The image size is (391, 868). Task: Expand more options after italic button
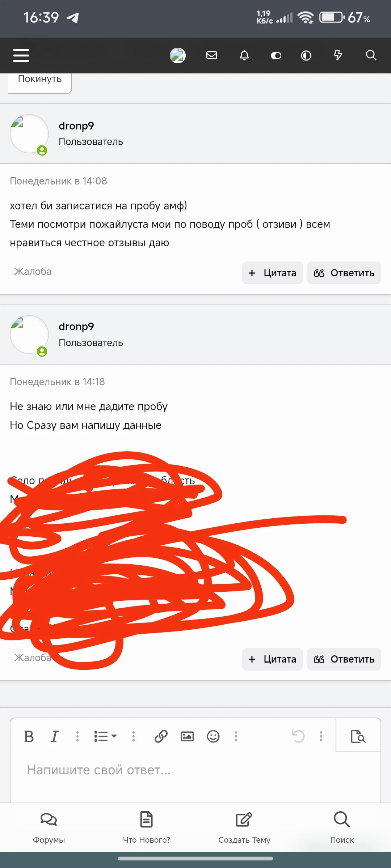tap(77, 736)
